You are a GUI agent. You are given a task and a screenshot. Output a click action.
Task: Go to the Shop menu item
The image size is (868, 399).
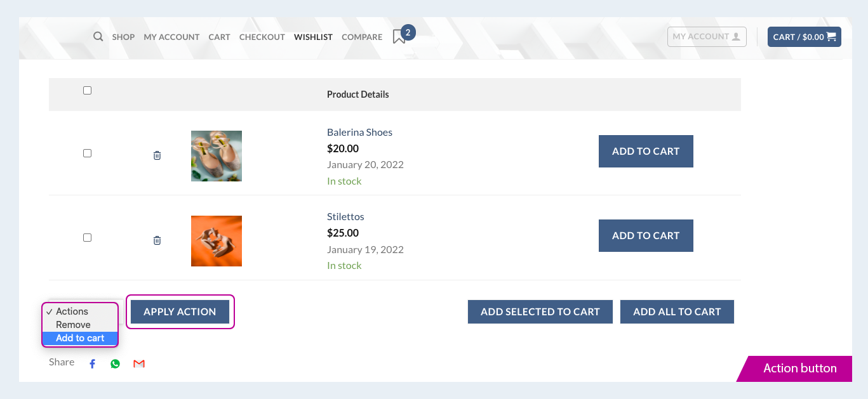123,37
